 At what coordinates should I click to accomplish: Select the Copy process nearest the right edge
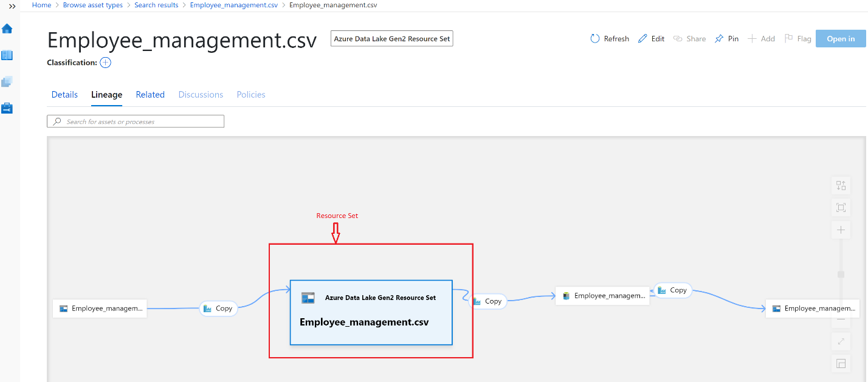pyautogui.click(x=673, y=290)
